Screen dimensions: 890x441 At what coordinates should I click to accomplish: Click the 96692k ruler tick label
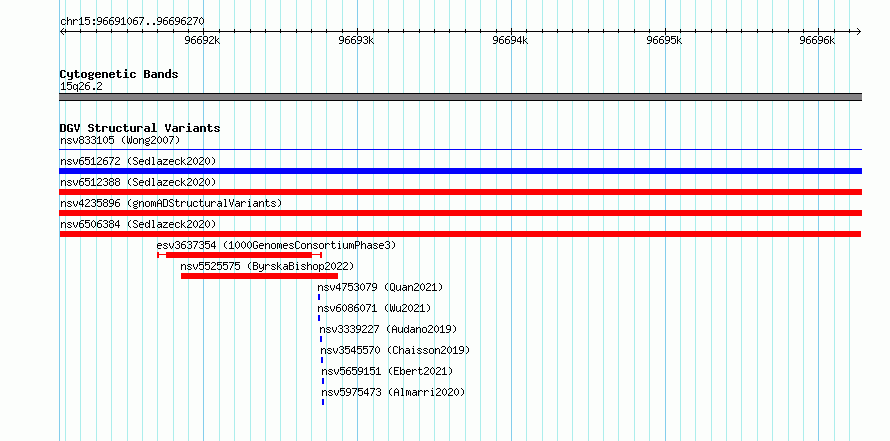pyautogui.click(x=203, y=40)
